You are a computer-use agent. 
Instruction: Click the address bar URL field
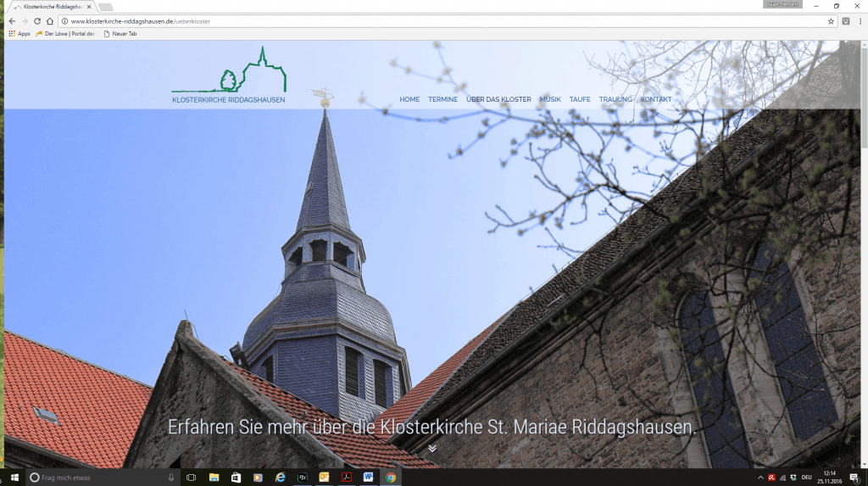click(x=424, y=21)
